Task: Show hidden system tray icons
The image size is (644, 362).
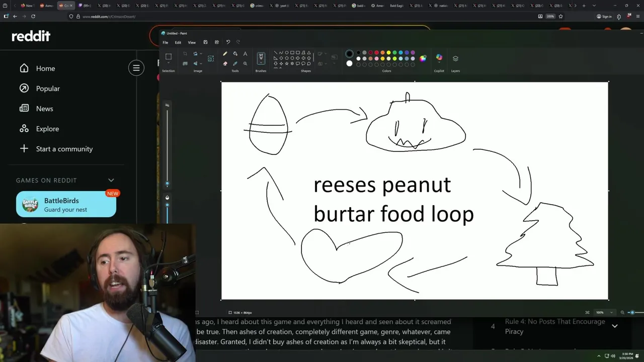Action: [x=599, y=356]
